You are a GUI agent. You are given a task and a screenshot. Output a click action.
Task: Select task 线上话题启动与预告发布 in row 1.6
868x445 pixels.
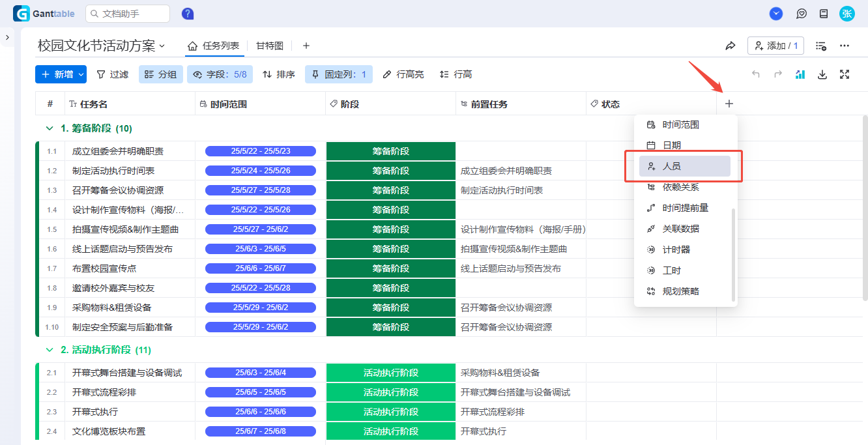[123, 249]
